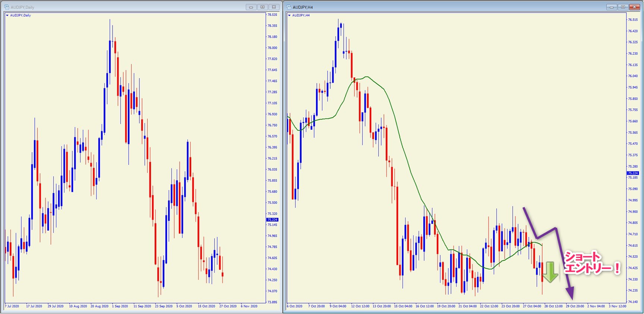The image size is (644, 314).
Task: Close the AUDJPY,Daily chart window
Action: point(274,7)
